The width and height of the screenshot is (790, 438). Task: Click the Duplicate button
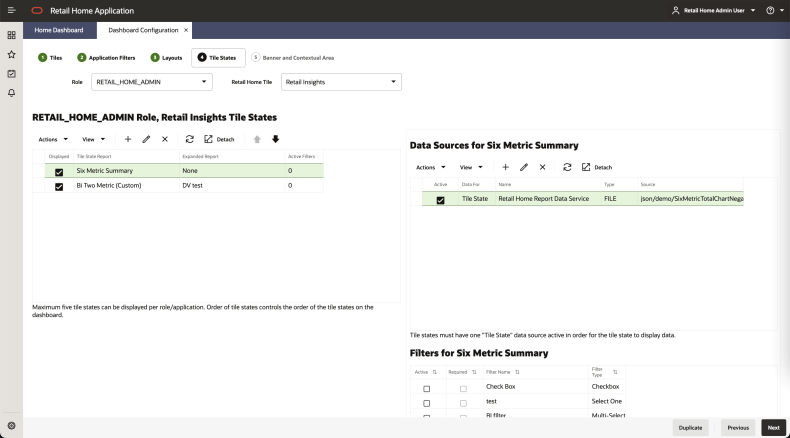690,427
